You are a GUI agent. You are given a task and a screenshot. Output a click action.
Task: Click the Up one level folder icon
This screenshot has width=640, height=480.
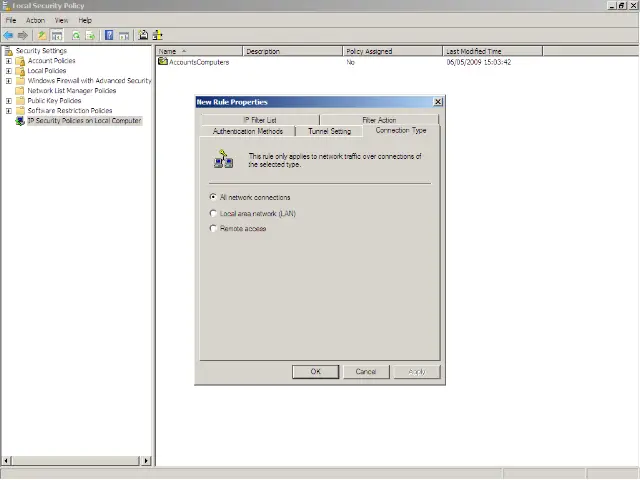(x=42, y=35)
